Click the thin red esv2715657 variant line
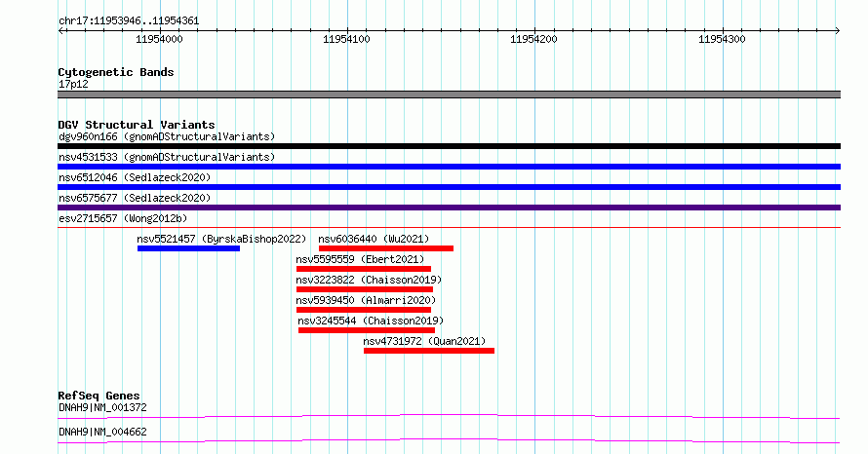This screenshot has height=454, width=868. tap(449, 227)
